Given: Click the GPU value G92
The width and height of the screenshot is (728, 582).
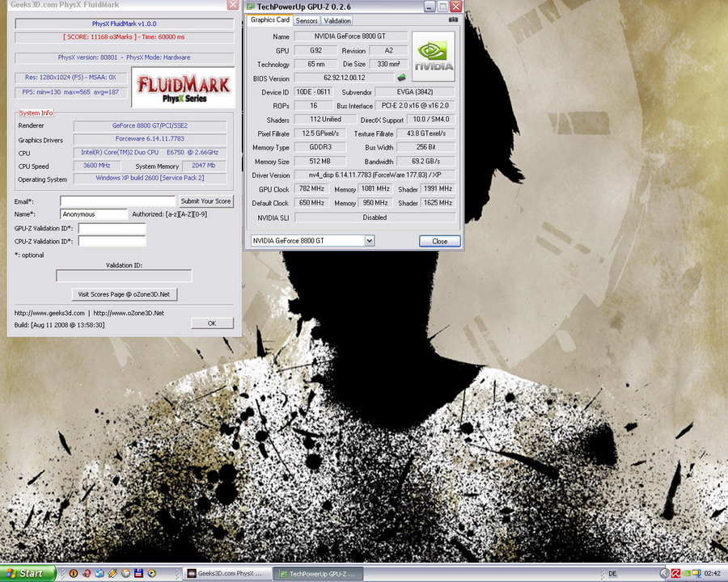Looking at the screenshot, I should click(x=315, y=50).
